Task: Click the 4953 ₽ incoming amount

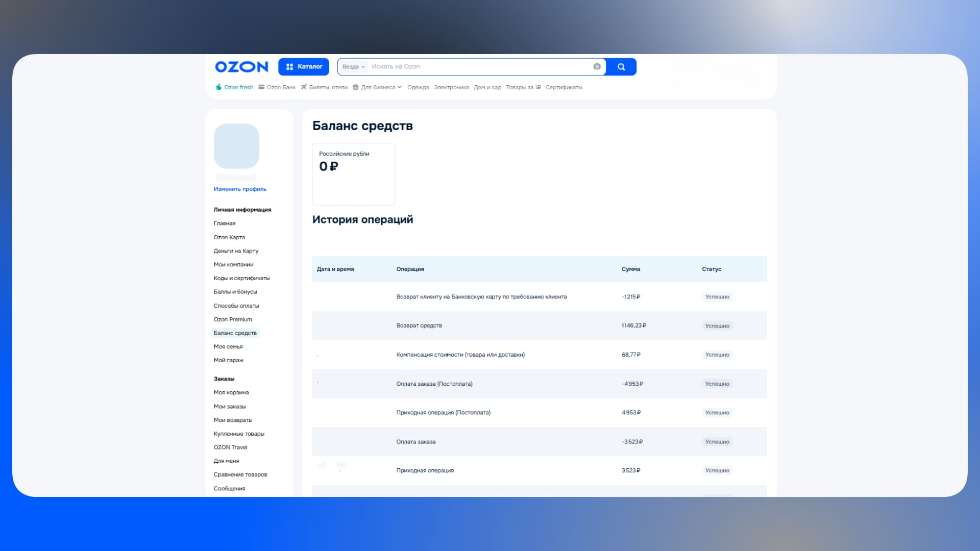Action: point(631,413)
